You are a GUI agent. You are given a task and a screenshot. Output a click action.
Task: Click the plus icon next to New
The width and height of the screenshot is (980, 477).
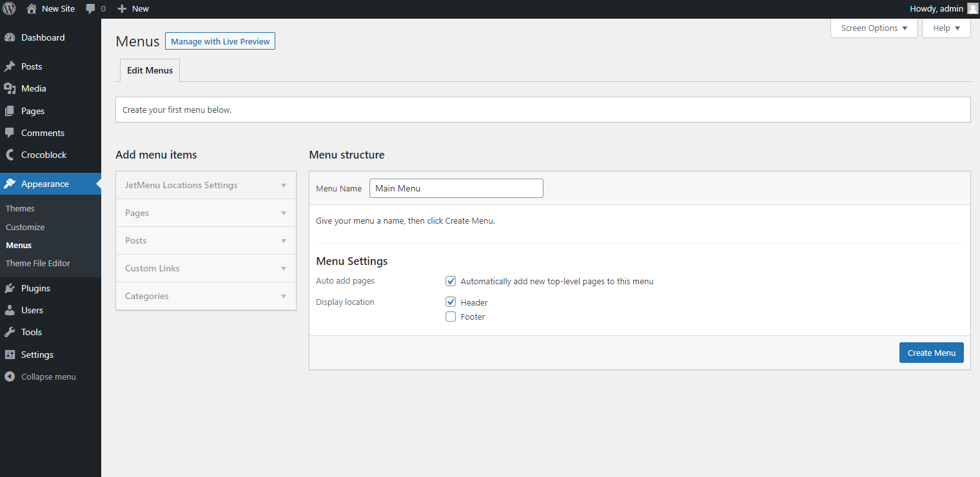pyautogui.click(x=122, y=9)
